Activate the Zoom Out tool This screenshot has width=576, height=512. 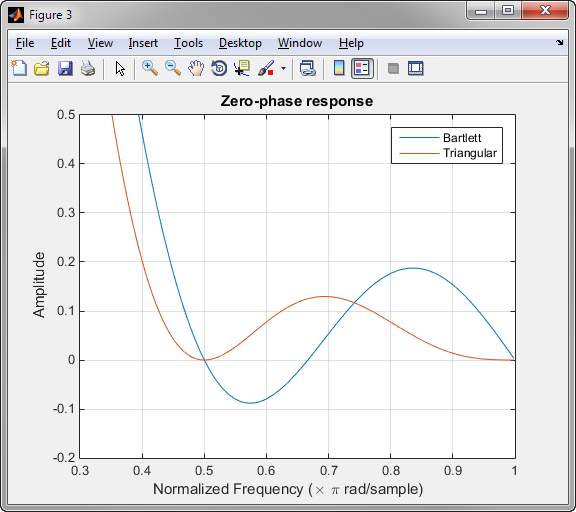coord(173,68)
